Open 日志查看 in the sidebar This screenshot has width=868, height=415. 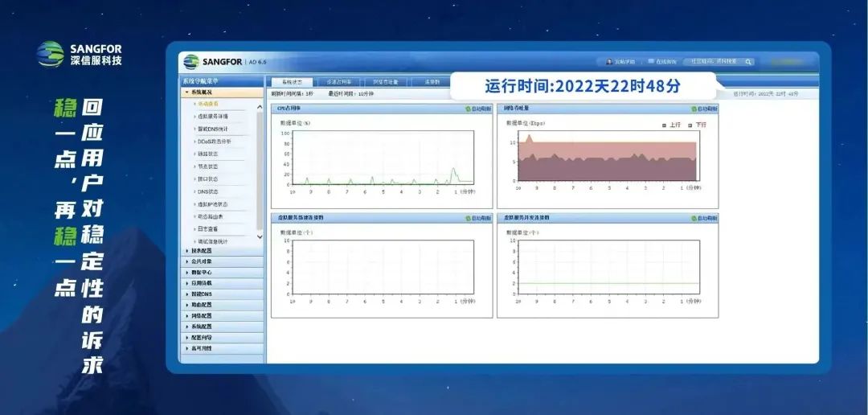[x=208, y=229]
